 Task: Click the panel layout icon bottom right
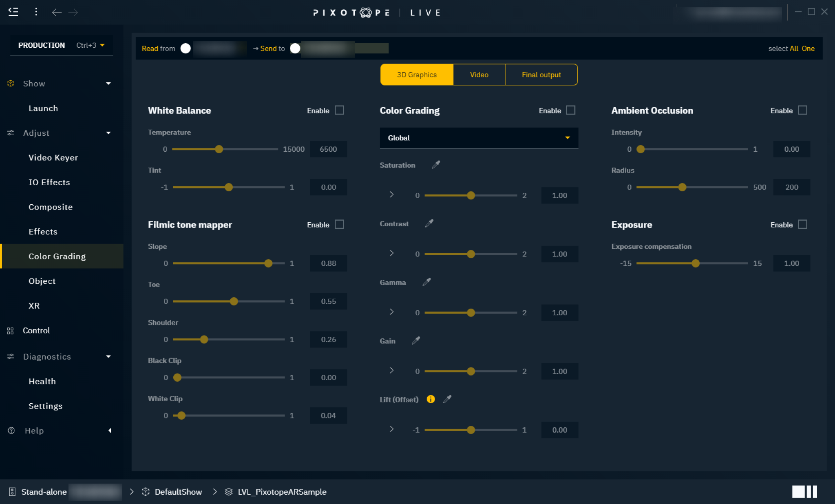(804, 491)
